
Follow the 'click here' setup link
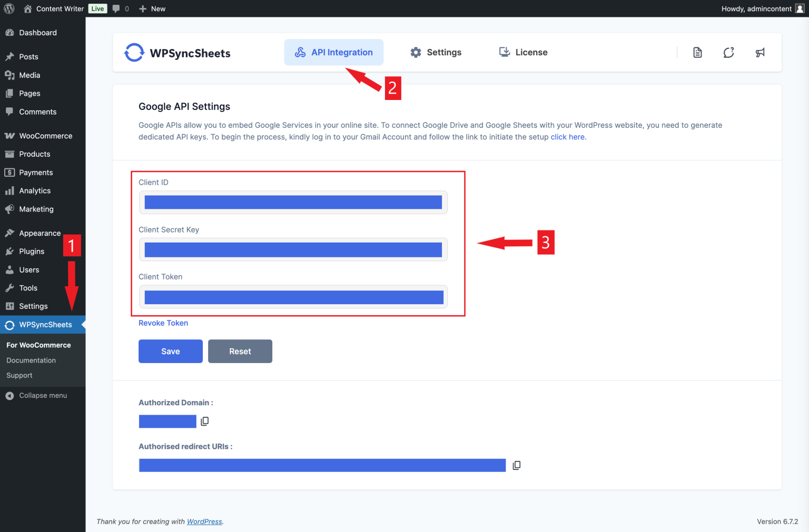[567, 137]
